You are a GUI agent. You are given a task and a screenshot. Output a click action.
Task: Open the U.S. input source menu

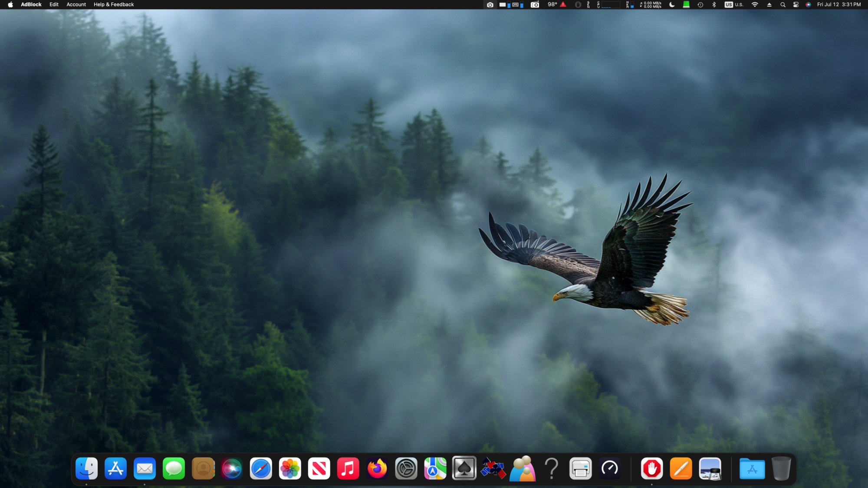pyautogui.click(x=734, y=4)
